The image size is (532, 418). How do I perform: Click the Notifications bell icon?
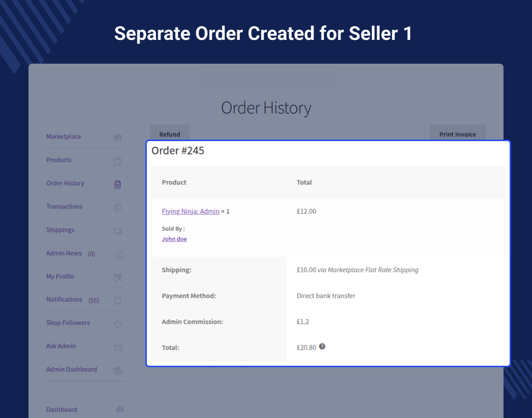(118, 301)
